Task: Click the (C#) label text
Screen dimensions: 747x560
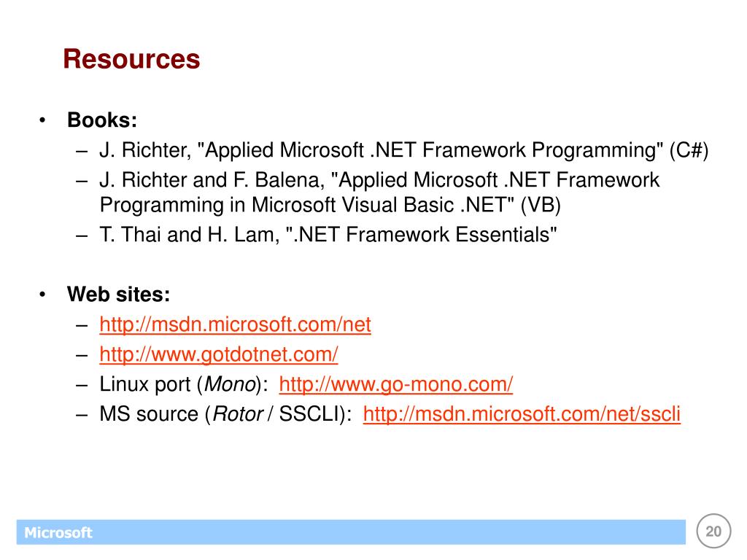Action: (x=689, y=150)
